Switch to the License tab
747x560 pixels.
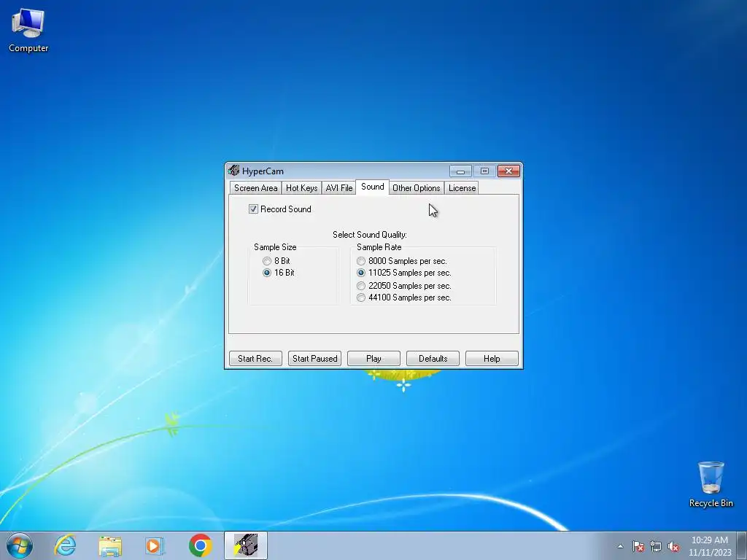(462, 188)
